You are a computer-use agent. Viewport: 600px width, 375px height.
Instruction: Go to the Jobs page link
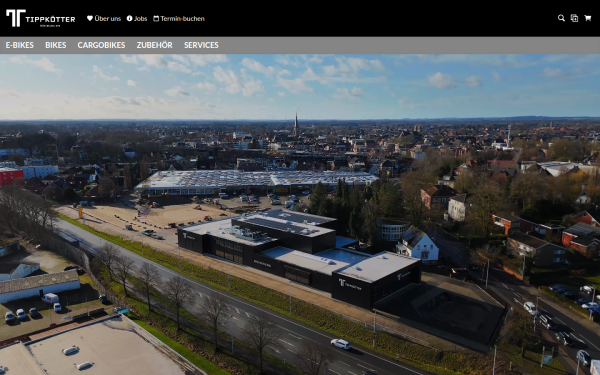point(140,18)
